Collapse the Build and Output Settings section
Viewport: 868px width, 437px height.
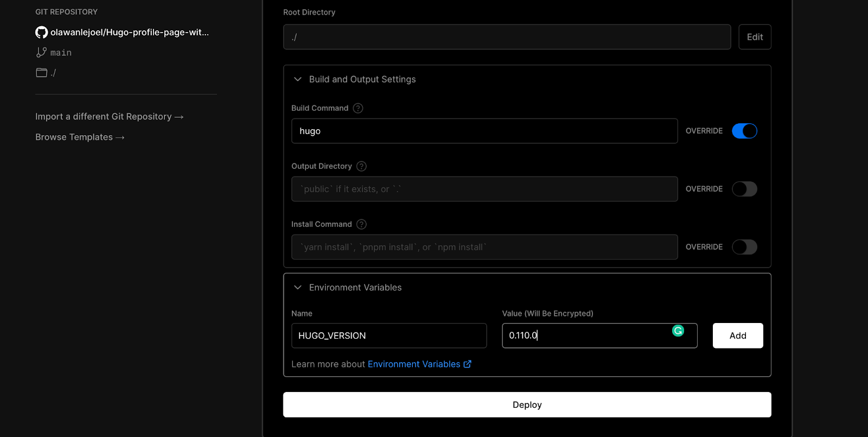[298, 79]
